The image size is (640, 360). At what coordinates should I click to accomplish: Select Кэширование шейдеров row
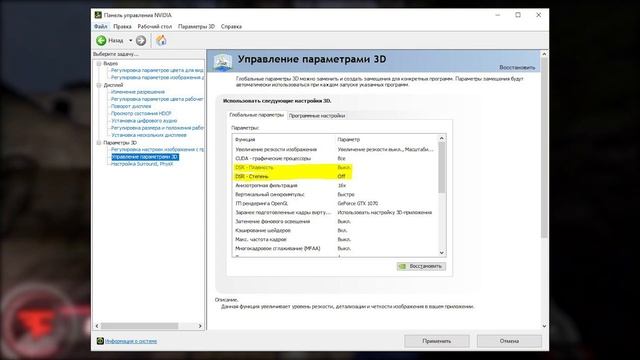335,230
